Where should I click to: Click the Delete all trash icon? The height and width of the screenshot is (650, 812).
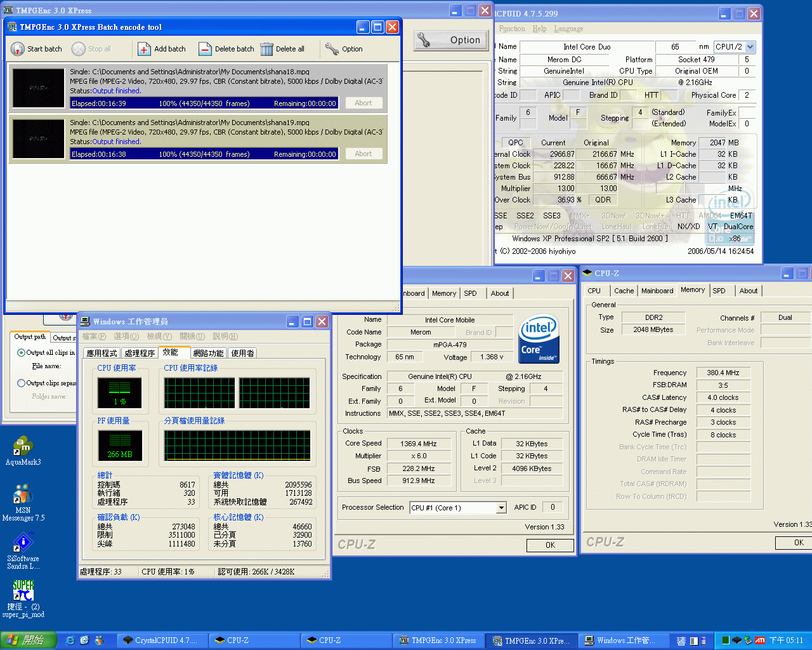click(x=266, y=49)
